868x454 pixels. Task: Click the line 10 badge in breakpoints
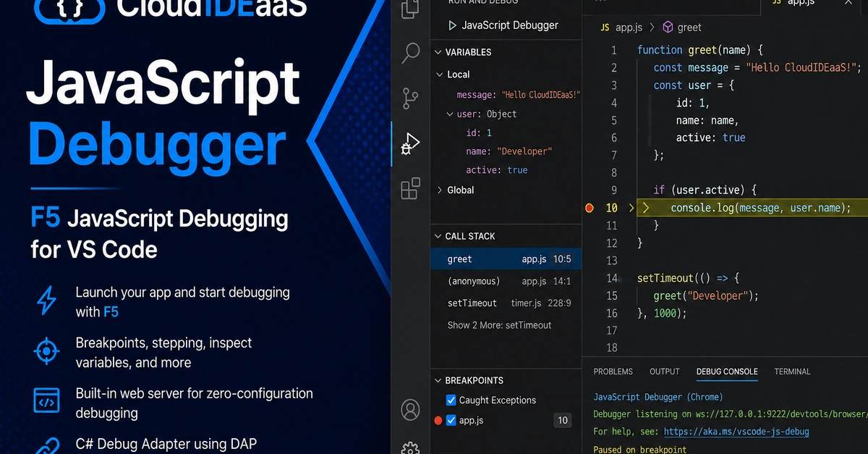point(563,420)
